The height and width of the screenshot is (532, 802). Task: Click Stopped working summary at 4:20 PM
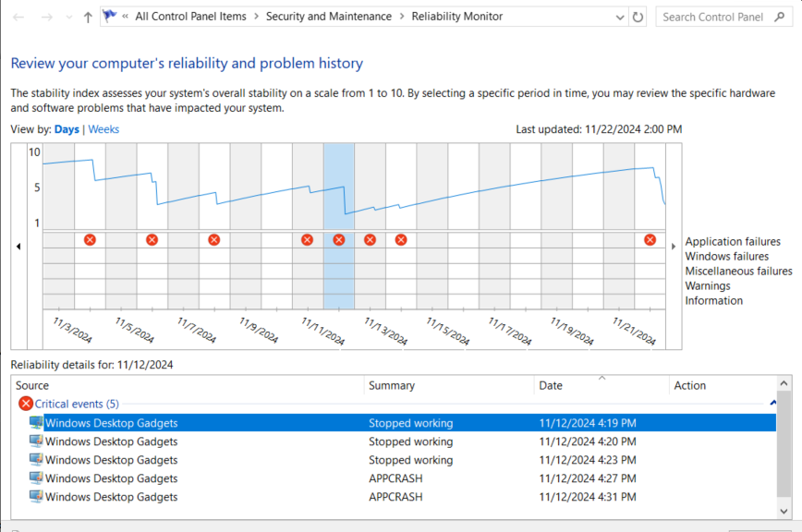point(411,441)
